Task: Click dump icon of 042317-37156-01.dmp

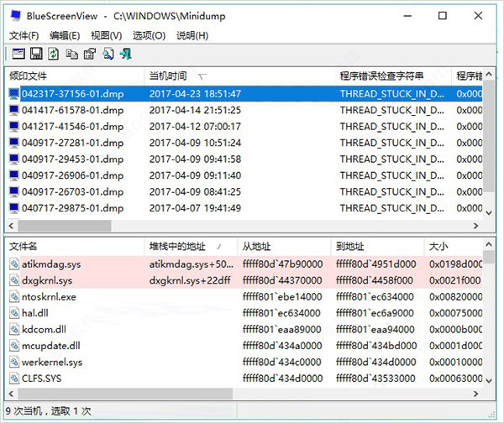Action: click(x=13, y=94)
